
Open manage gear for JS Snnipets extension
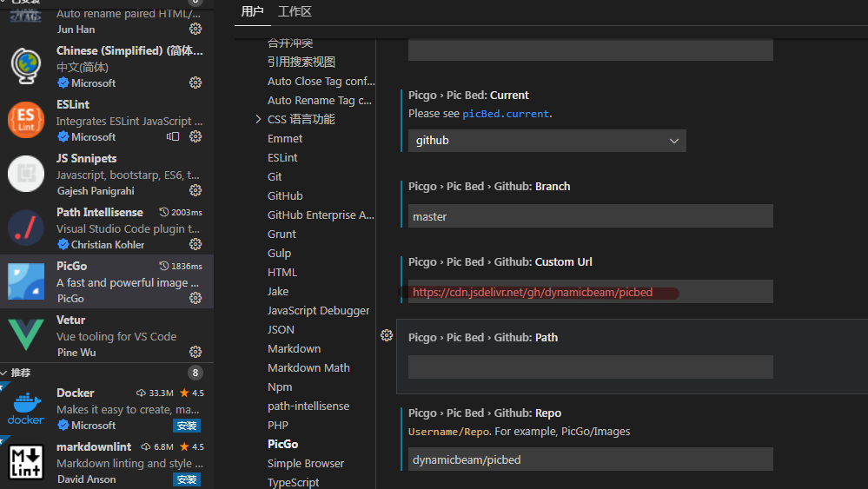pos(195,191)
